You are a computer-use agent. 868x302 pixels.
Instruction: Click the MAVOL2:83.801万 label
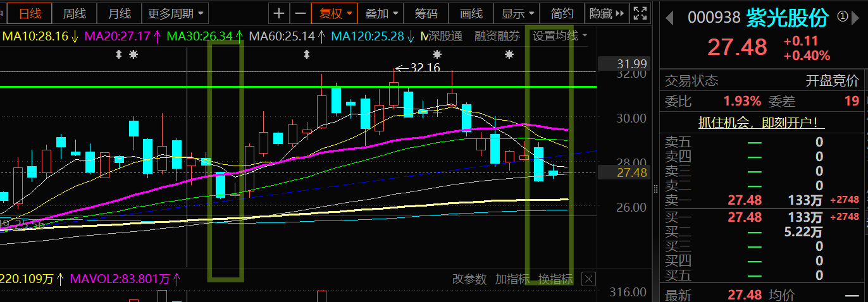126,279
